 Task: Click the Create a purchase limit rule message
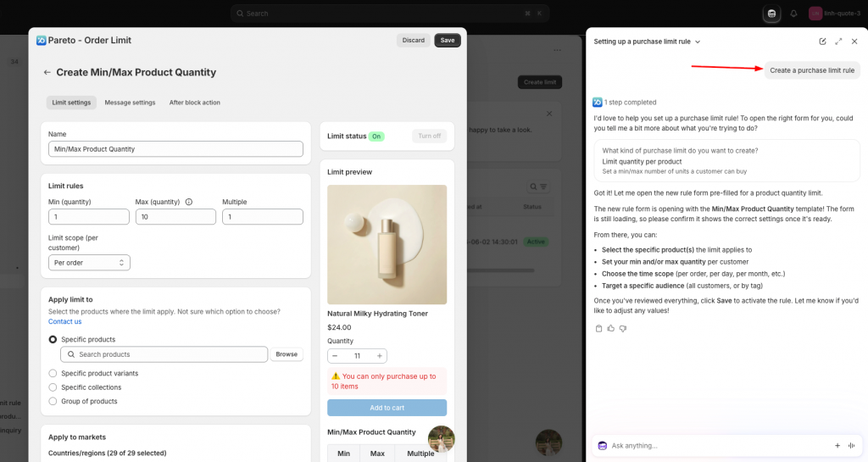[x=811, y=70]
